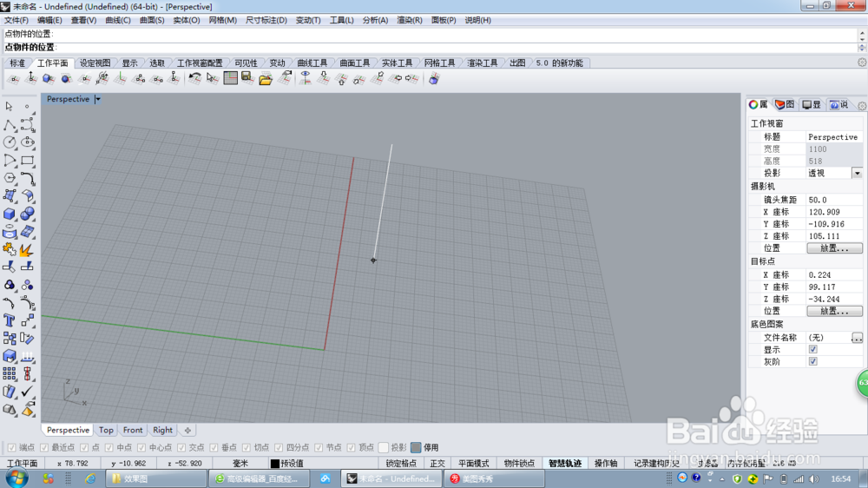Open 曲线(C) menu

pyautogui.click(x=118, y=20)
